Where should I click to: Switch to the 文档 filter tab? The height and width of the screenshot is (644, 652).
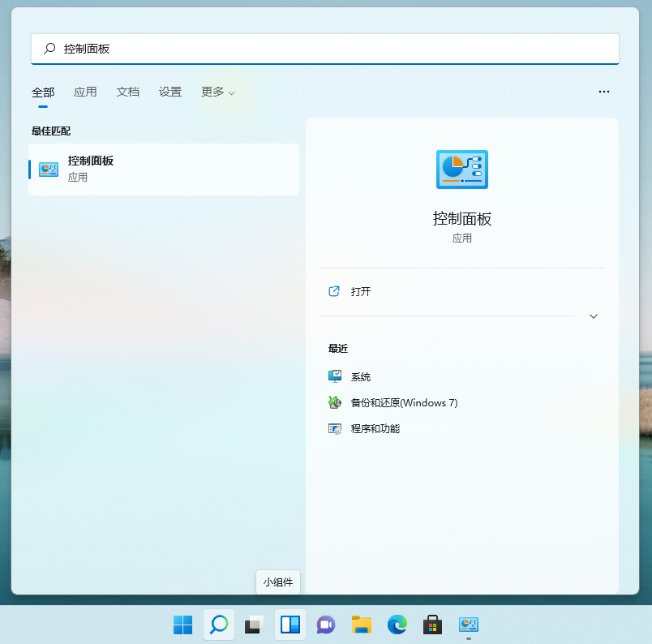click(128, 92)
